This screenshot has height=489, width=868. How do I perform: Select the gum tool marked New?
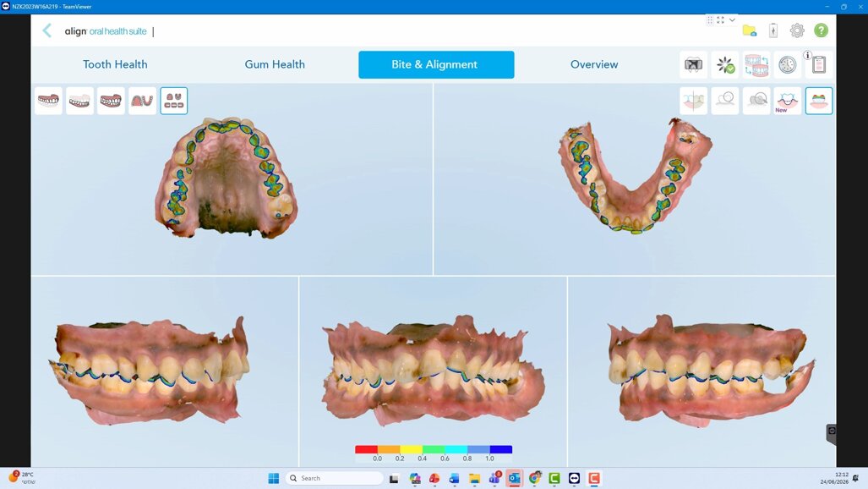pos(787,101)
